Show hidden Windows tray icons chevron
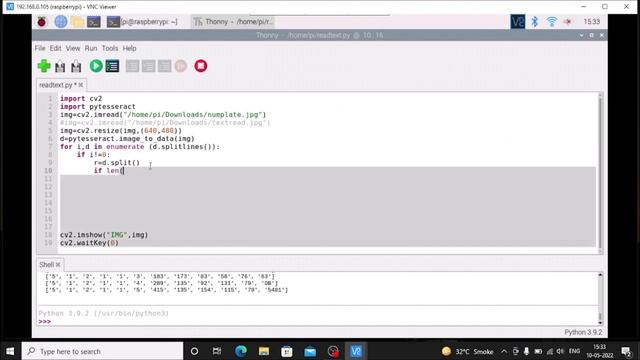Screen dimensions: 640x360 [504, 351]
